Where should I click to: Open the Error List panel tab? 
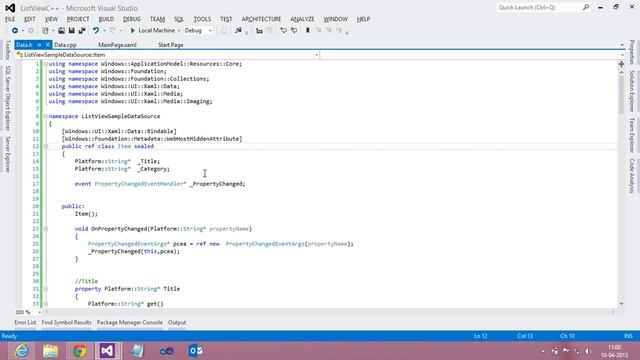[25, 322]
